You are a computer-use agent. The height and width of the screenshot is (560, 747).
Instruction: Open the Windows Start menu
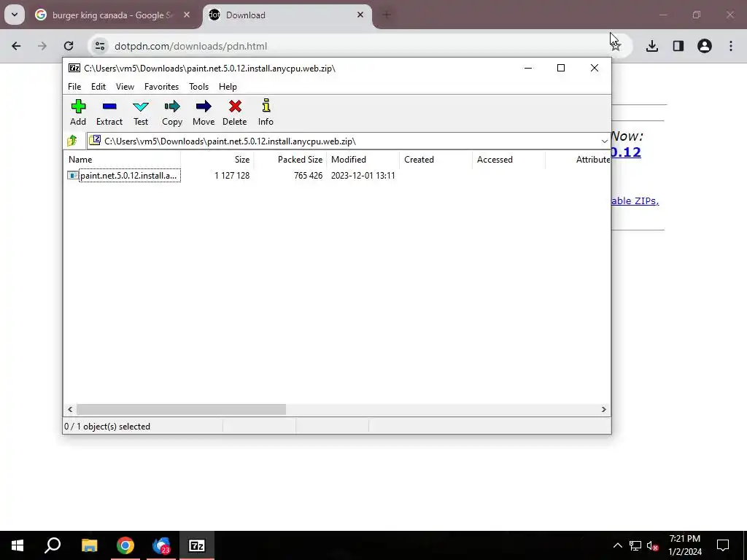pyautogui.click(x=18, y=545)
